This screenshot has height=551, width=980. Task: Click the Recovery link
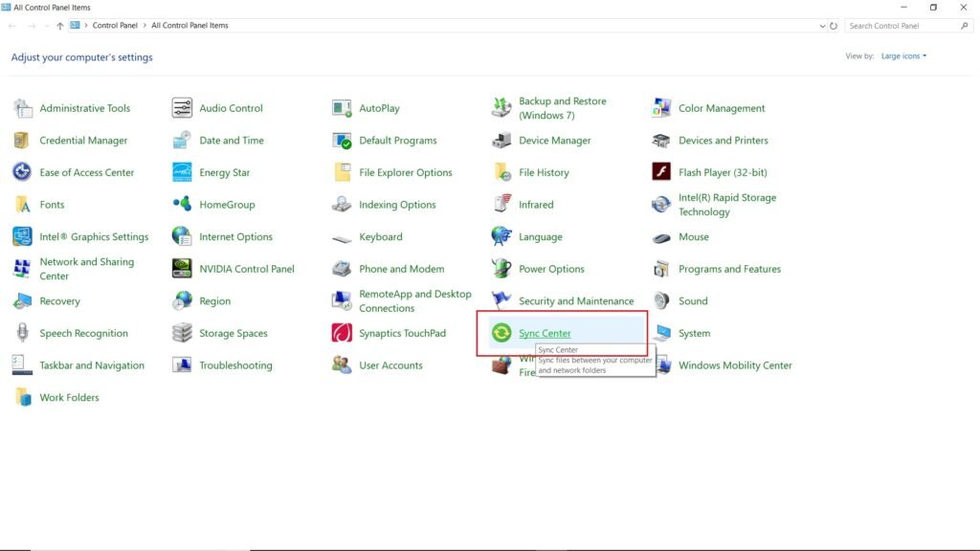click(x=60, y=301)
